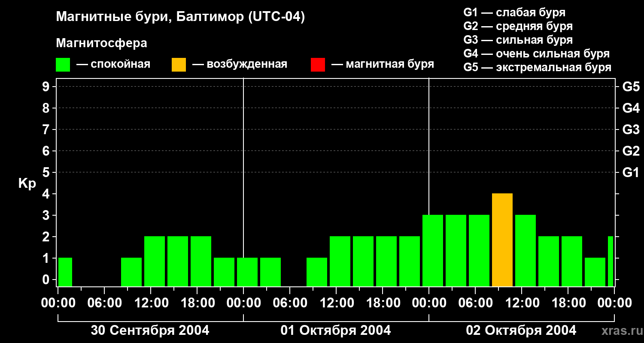Image resolution: width=644 pixels, height=343 pixels.
Task: Click the standalone 'G1' right-axis label
Action: pyautogui.click(x=631, y=172)
